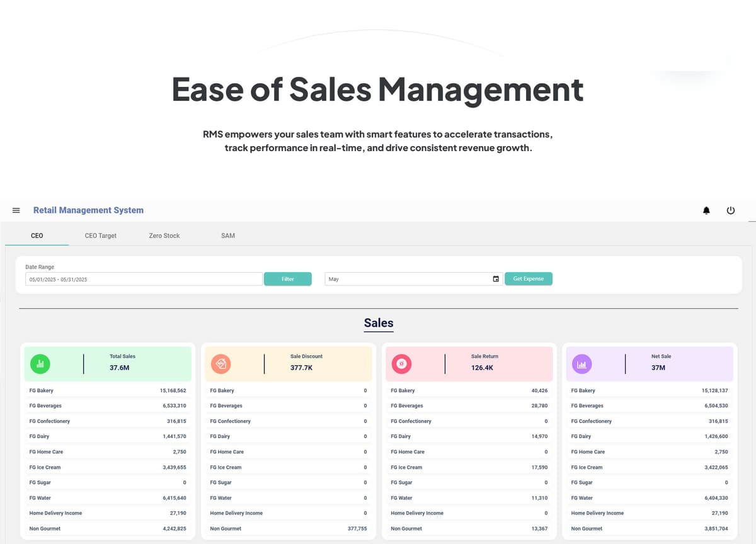Image resolution: width=756 pixels, height=544 pixels.
Task: Select FG Dairy row in Sale Discount
Action: point(289,436)
